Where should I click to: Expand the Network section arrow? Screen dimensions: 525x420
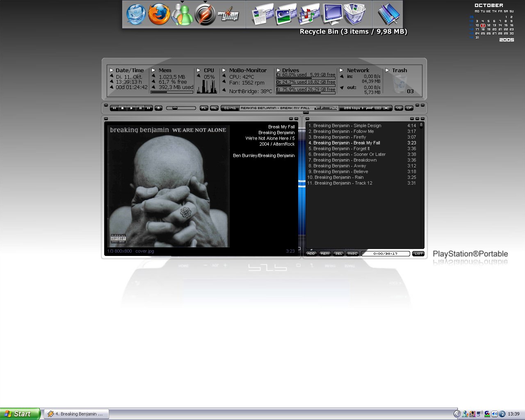click(341, 70)
